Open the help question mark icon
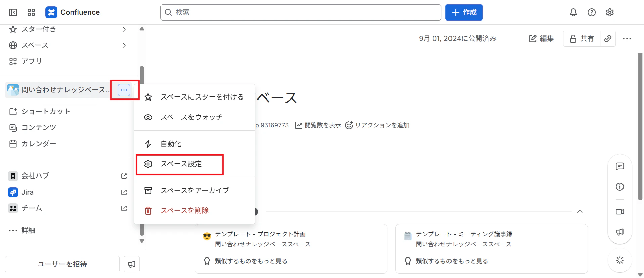Screen dimensions: 644x278 [592, 12]
